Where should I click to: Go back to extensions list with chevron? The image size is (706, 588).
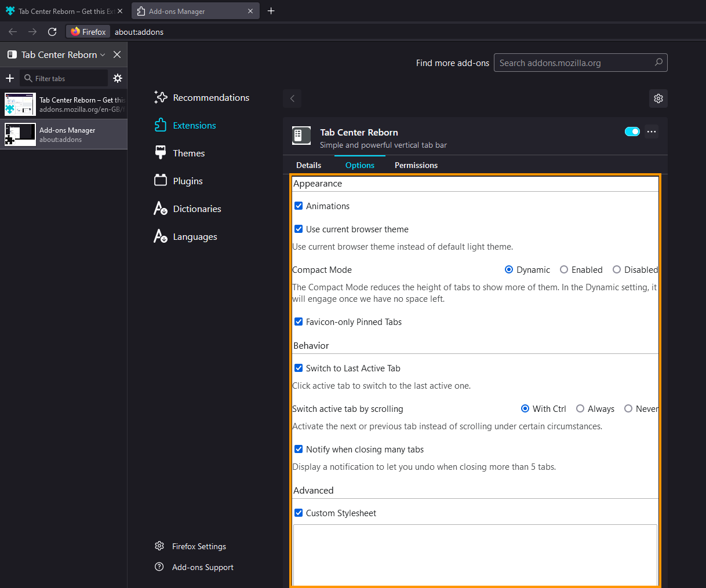click(292, 98)
